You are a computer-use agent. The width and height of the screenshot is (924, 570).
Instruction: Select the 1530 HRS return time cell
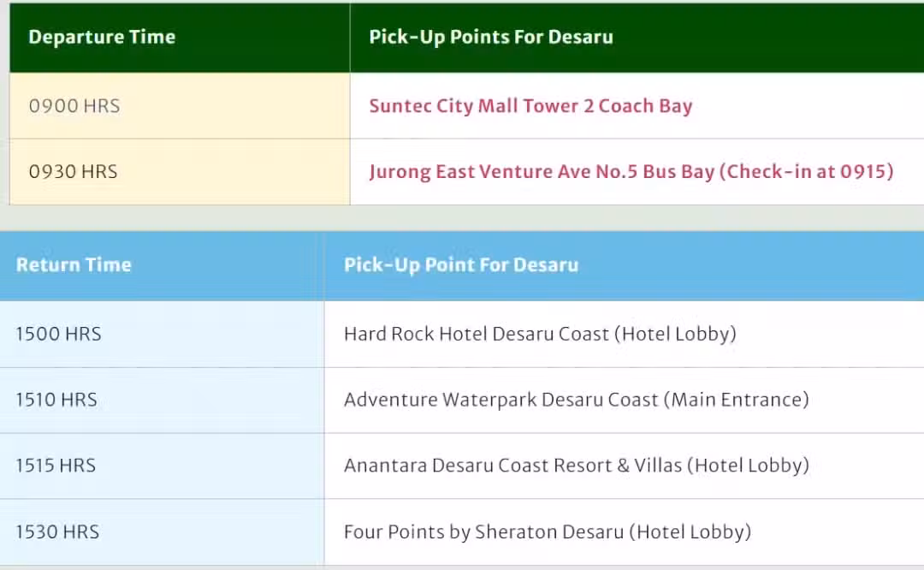[162, 532]
